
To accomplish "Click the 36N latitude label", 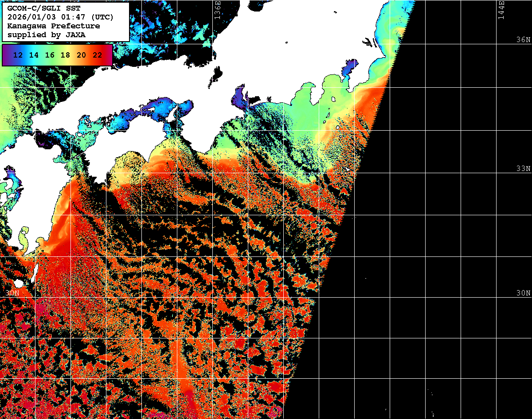I will click(523, 39).
